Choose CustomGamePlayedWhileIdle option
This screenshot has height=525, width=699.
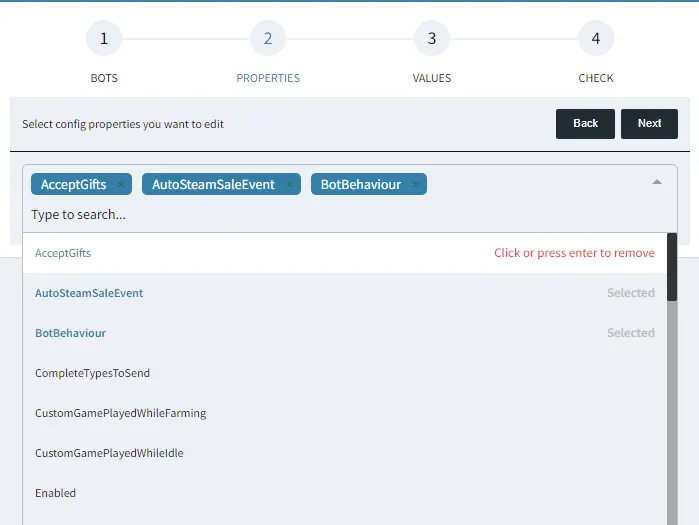point(345,453)
